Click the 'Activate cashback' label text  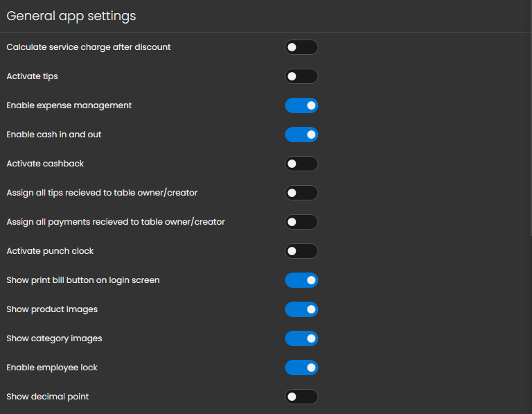pyautogui.click(x=45, y=164)
